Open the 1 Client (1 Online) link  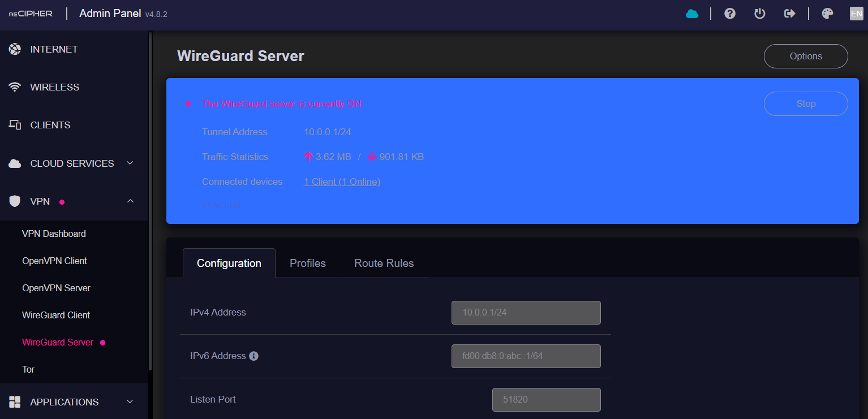click(342, 182)
